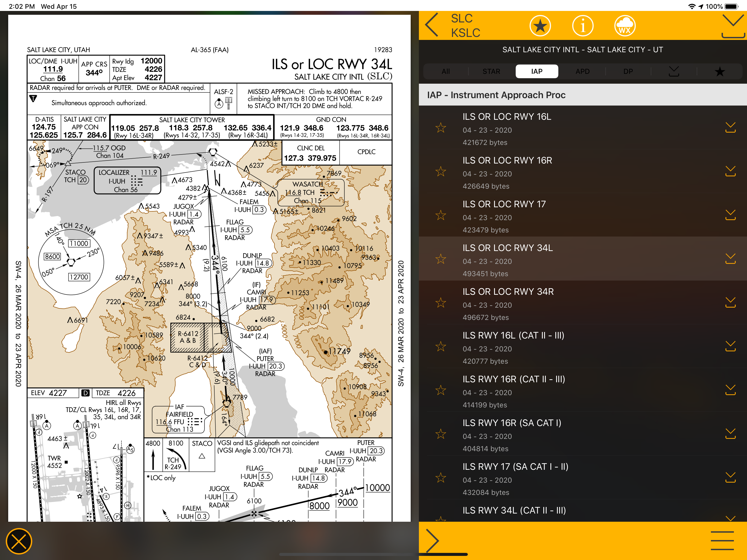Viewport: 747px width, 560px height.
Task: Close the chart with the orange X
Action: tap(19, 541)
